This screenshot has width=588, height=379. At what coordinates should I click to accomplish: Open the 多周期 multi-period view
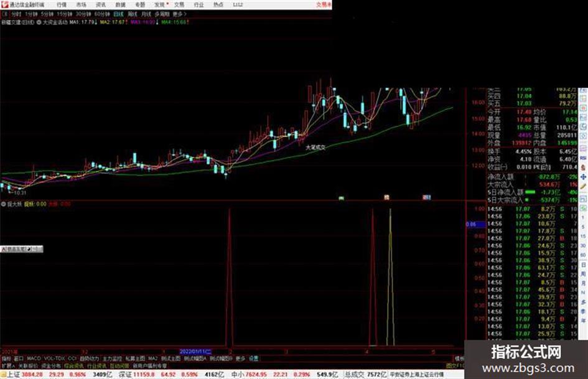(x=162, y=14)
